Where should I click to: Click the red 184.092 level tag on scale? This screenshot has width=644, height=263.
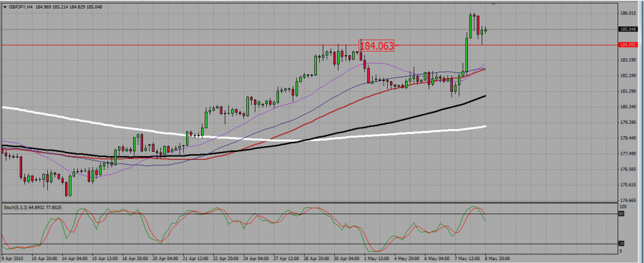[x=628, y=45]
